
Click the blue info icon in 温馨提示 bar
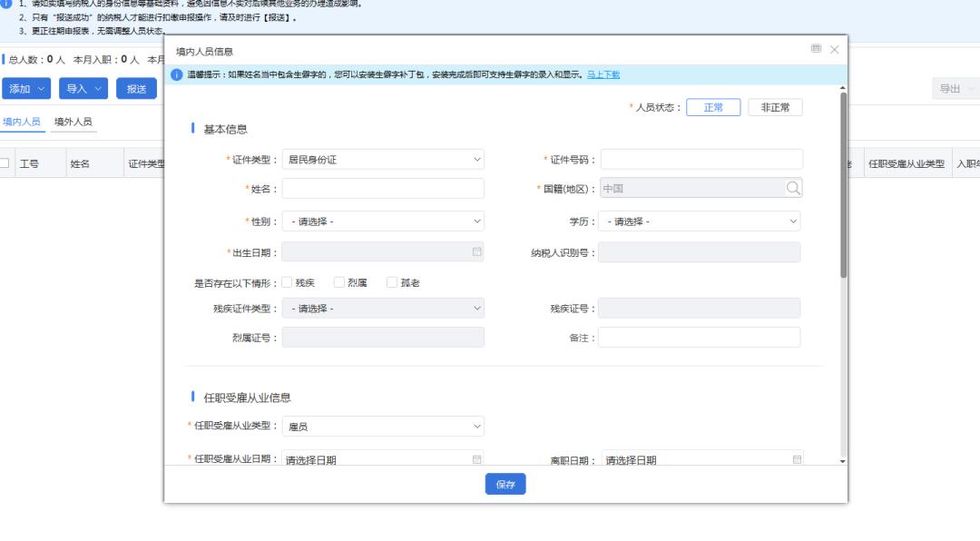[177, 74]
